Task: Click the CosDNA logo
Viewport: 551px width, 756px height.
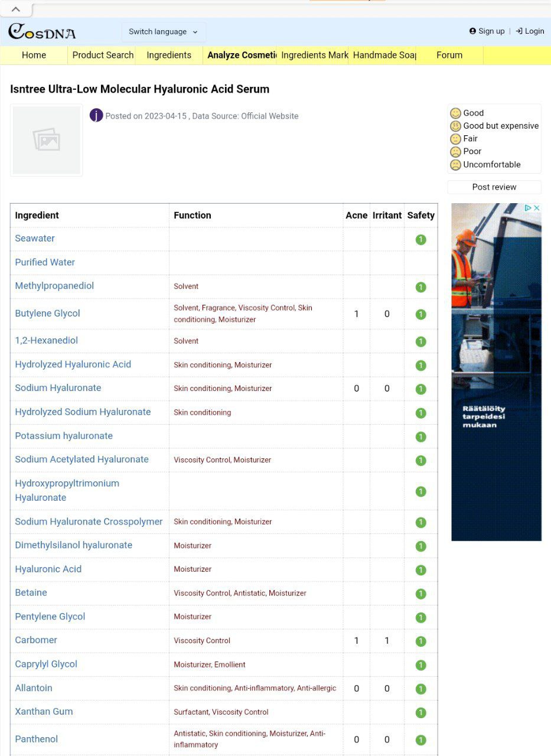Action: (x=42, y=32)
